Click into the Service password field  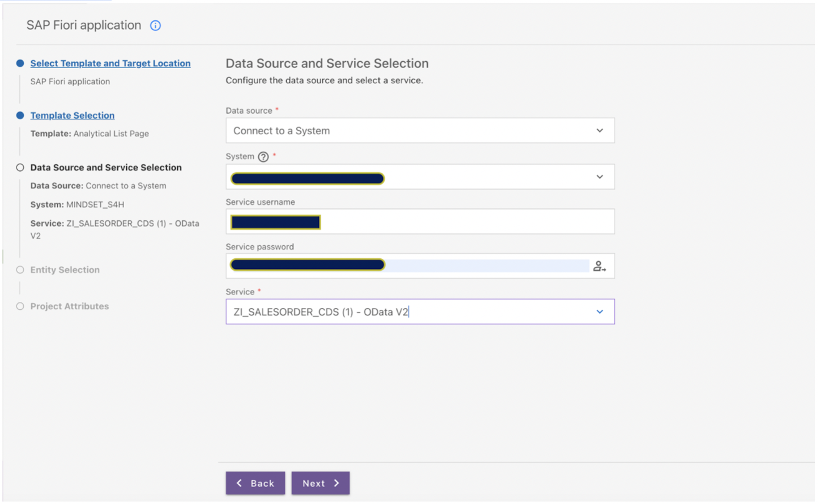pos(420,266)
